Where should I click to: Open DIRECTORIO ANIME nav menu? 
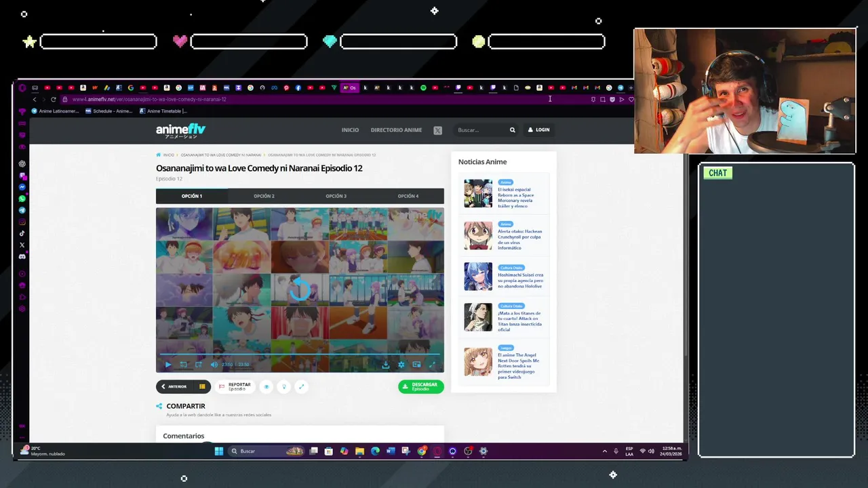click(396, 129)
